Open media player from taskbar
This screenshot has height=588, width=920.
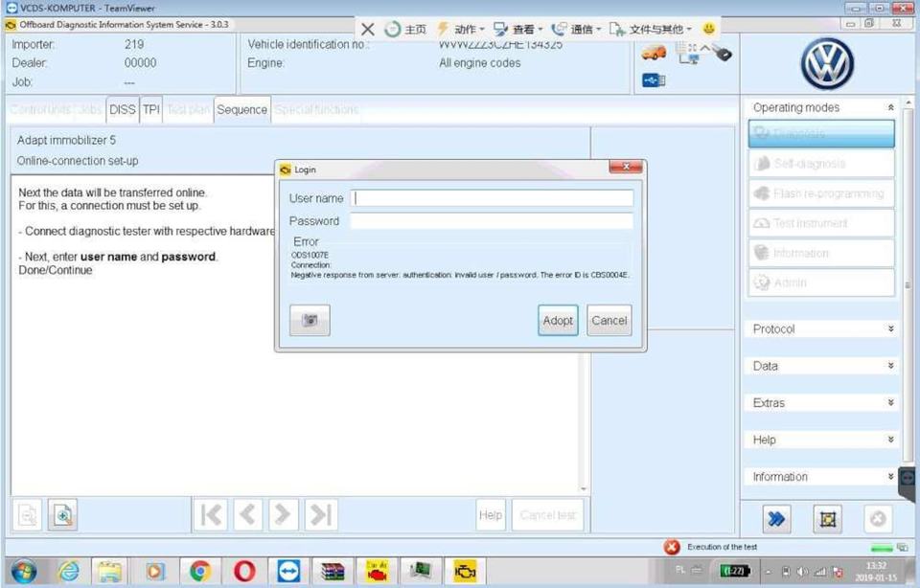click(x=155, y=571)
